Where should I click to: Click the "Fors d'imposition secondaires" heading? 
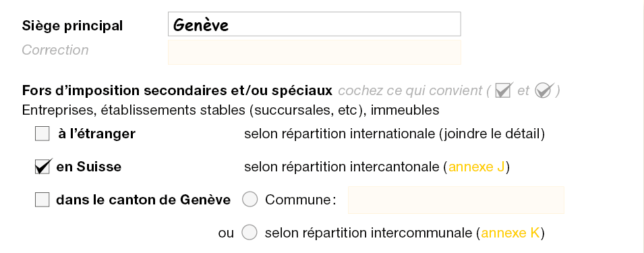click(x=177, y=90)
